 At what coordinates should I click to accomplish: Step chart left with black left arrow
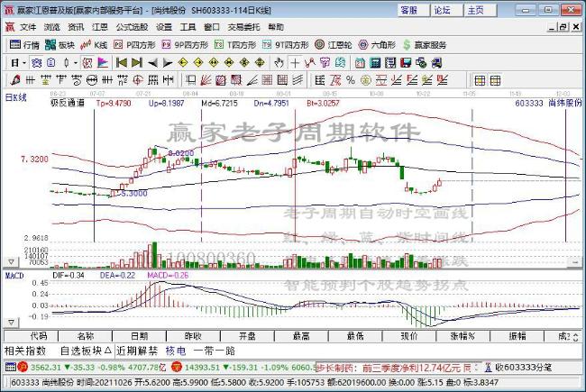tap(152, 63)
